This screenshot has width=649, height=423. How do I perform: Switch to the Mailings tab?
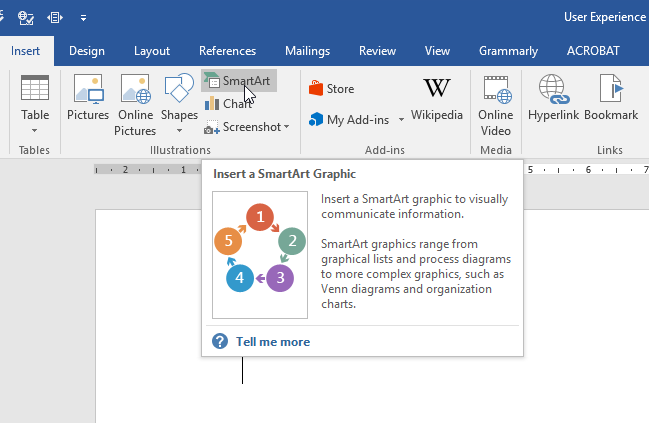click(x=308, y=51)
